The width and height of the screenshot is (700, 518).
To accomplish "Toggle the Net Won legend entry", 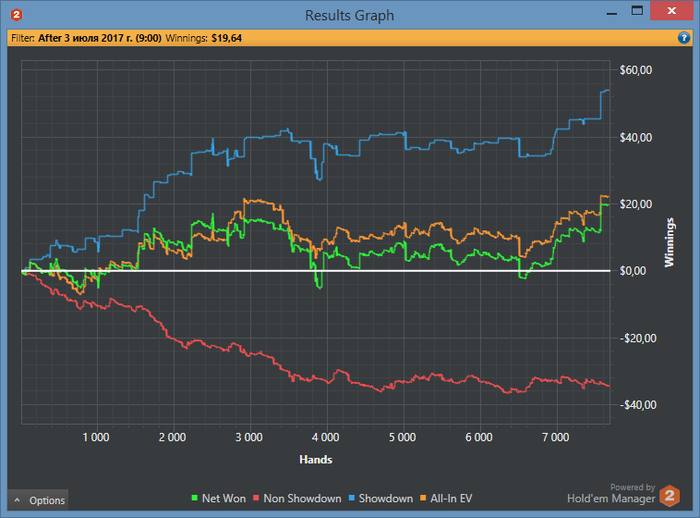I will pyautogui.click(x=219, y=498).
